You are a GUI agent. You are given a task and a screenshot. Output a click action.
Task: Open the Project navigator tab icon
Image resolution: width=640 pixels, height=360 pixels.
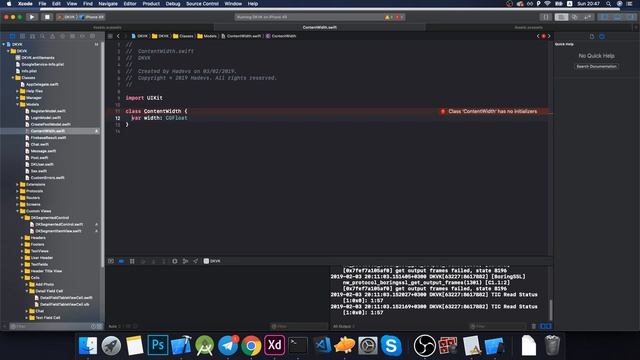point(13,36)
